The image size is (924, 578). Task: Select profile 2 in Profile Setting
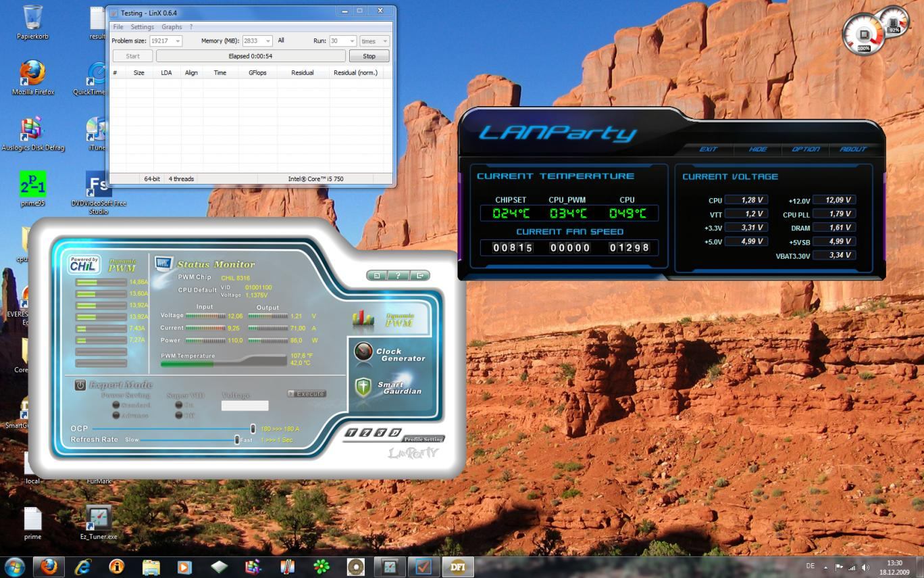pyautogui.click(x=366, y=433)
